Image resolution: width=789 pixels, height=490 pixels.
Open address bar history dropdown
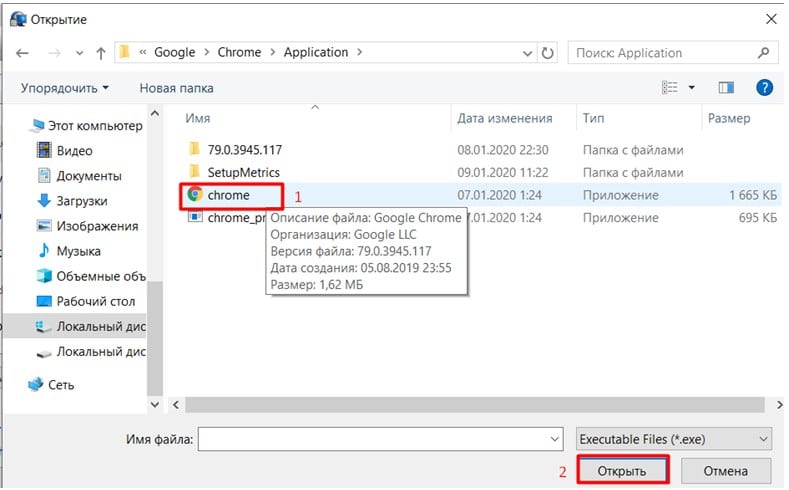527,53
